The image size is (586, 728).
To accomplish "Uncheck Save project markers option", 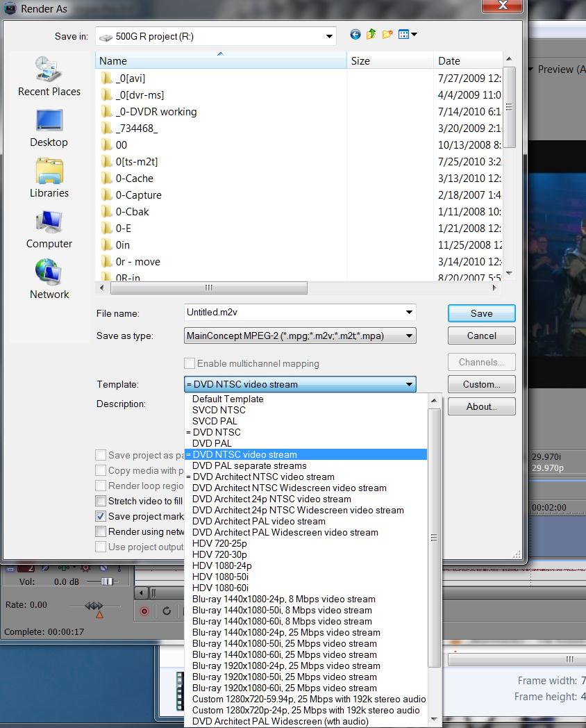I will tap(100, 516).
